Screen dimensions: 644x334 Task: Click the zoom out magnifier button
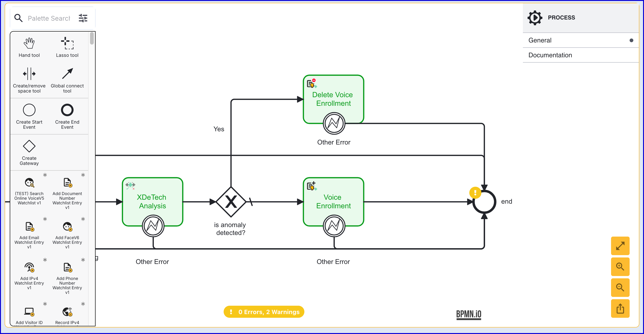pyautogui.click(x=620, y=288)
